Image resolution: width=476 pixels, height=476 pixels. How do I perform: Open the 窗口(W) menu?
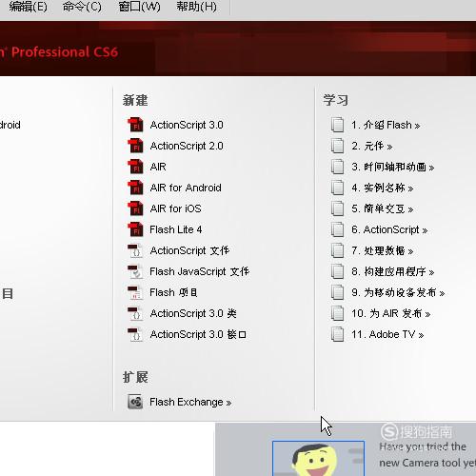coord(139,7)
